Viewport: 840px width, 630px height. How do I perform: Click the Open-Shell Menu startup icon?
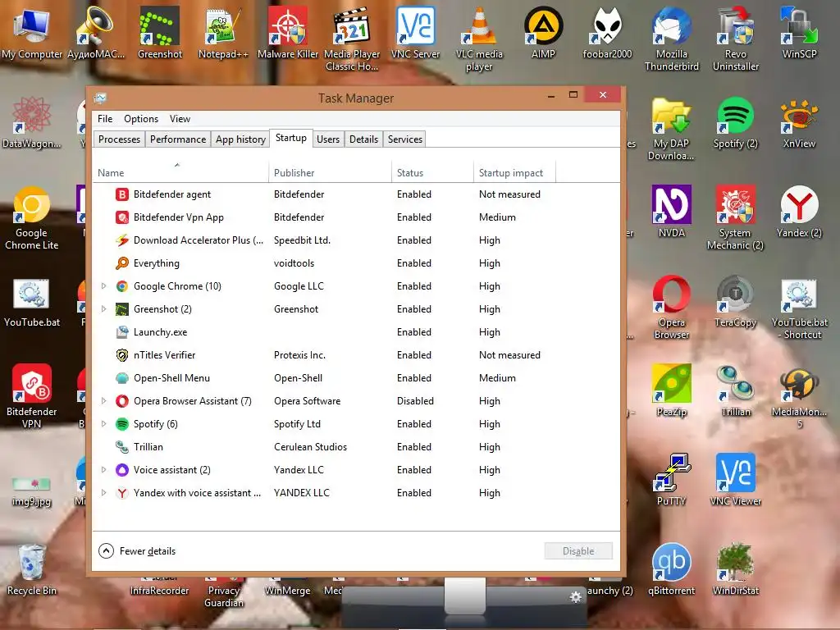(122, 378)
